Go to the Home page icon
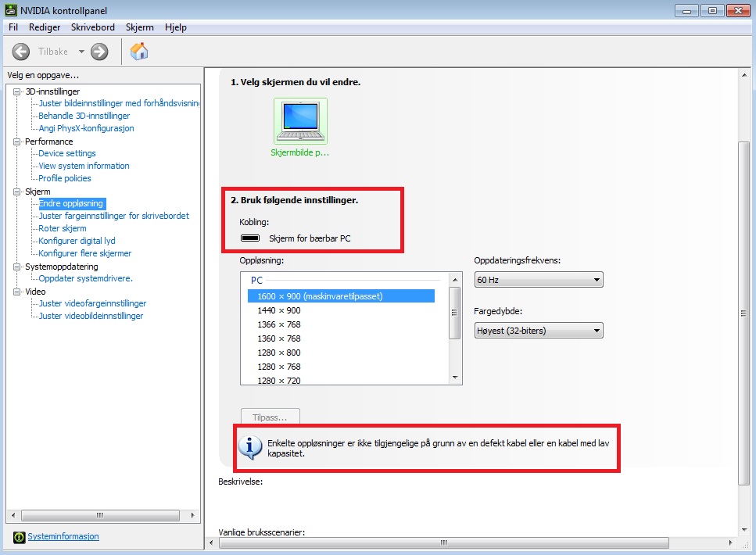This screenshot has height=555, width=756. pos(139,51)
